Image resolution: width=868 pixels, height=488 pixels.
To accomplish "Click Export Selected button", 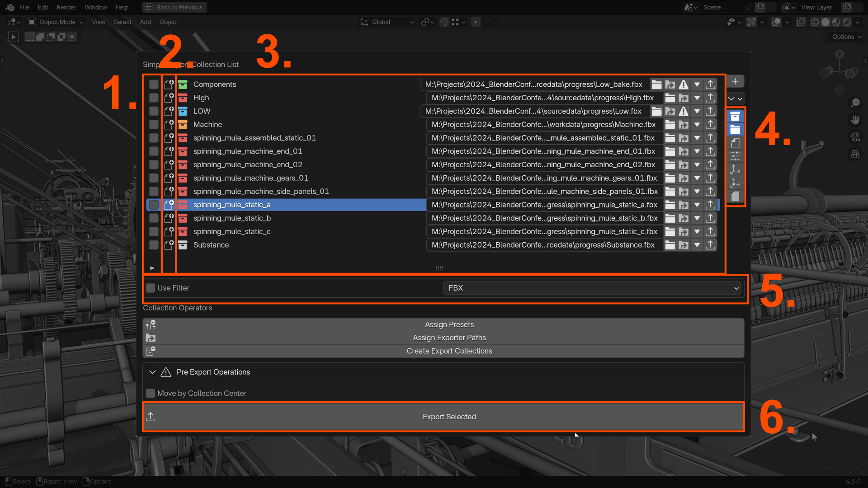I will (x=443, y=417).
